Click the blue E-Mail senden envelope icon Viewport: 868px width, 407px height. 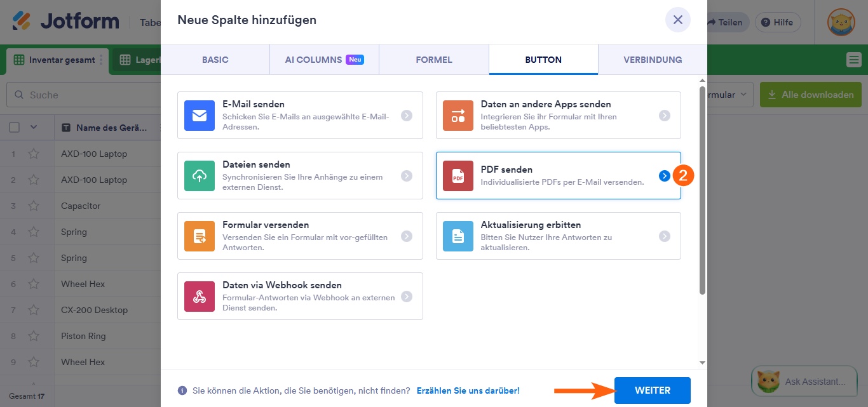pos(200,116)
